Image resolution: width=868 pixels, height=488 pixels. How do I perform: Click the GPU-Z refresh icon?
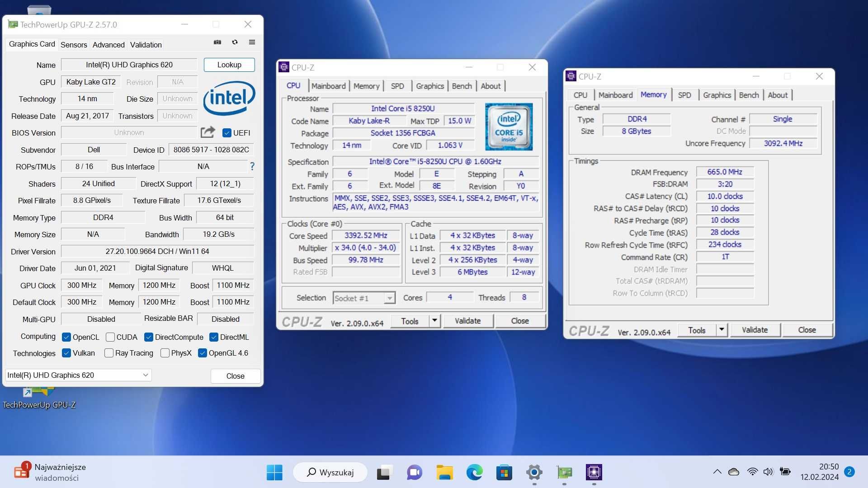[x=235, y=42]
